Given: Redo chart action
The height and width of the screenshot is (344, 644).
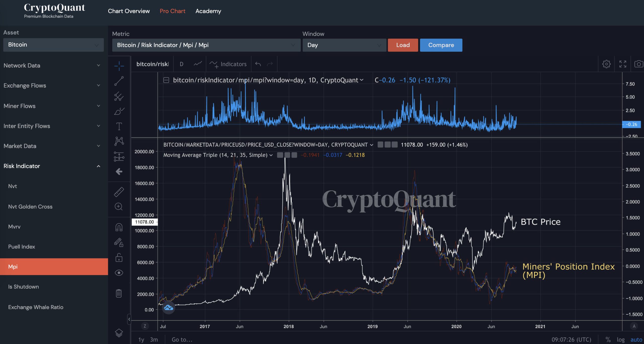Looking at the screenshot, I should point(270,64).
